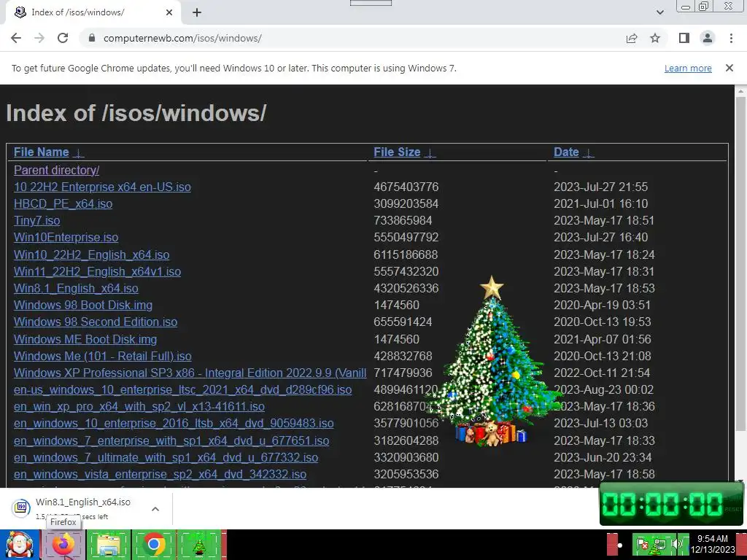Download 10 22H2 Enterprise x64 en-US.iso

pos(102,187)
